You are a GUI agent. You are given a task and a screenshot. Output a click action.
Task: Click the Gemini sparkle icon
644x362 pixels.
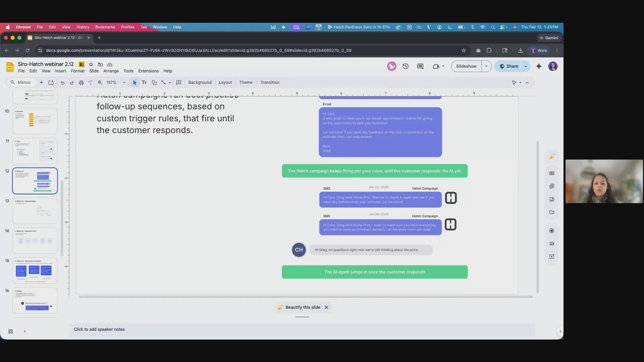coord(539,66)
